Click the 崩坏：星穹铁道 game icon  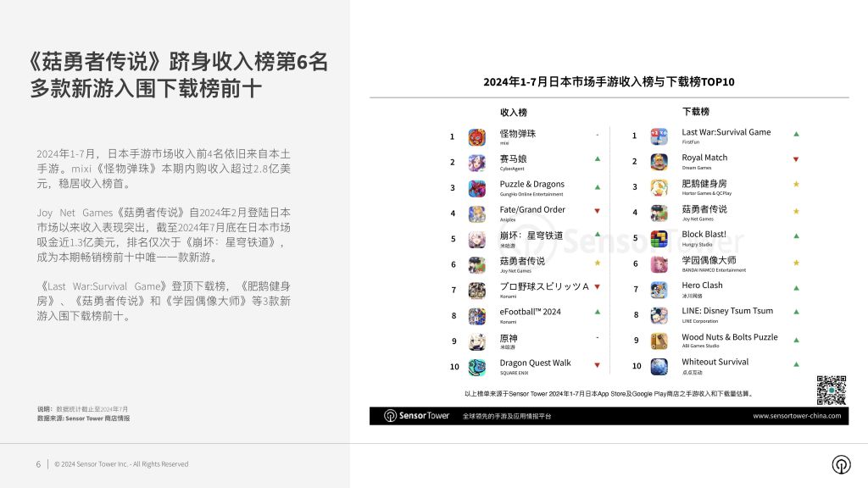[476, 239]
